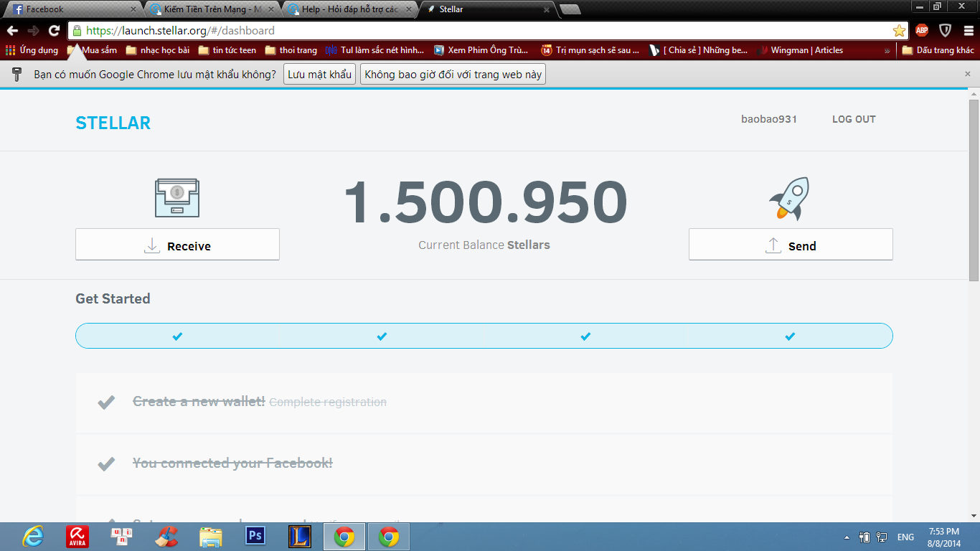Open the tin tức teen bookmark folder

pyautogui.click(x=227, y=50)
